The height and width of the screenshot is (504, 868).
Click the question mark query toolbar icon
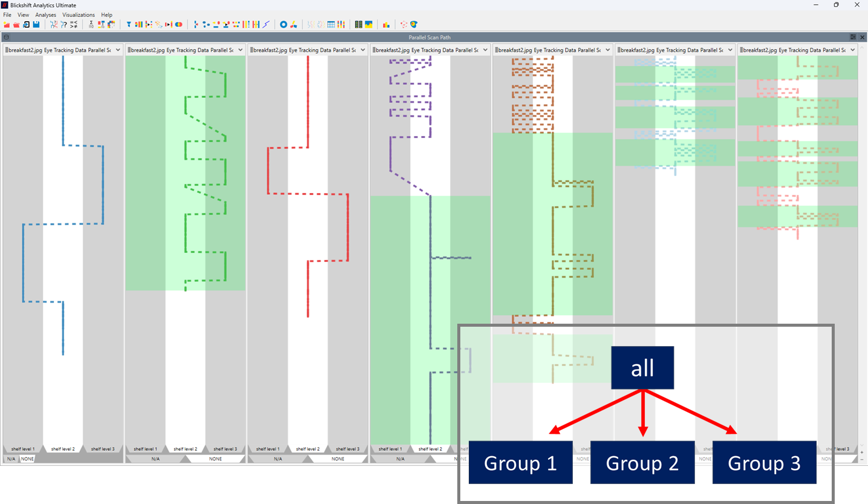64,25
